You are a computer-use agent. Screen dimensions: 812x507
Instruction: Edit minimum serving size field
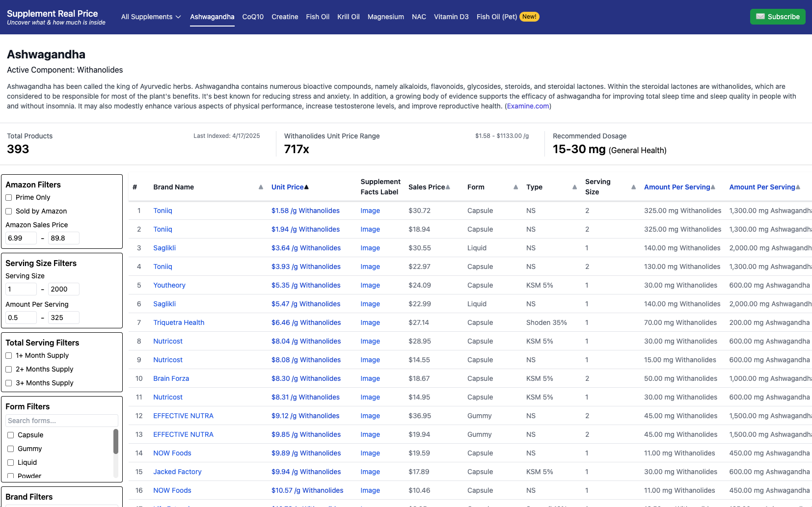[x=21, y=289]
